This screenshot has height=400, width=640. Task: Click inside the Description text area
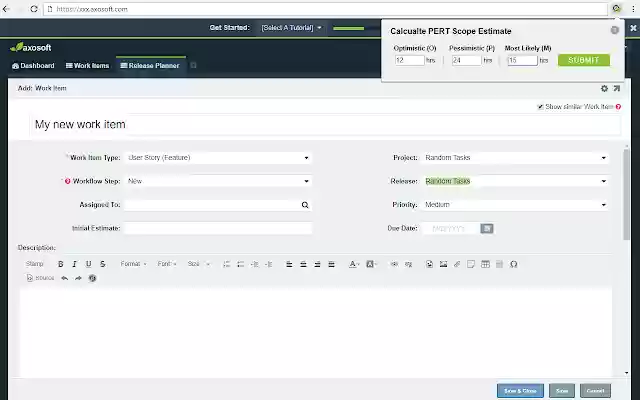(x=316, y=333)
